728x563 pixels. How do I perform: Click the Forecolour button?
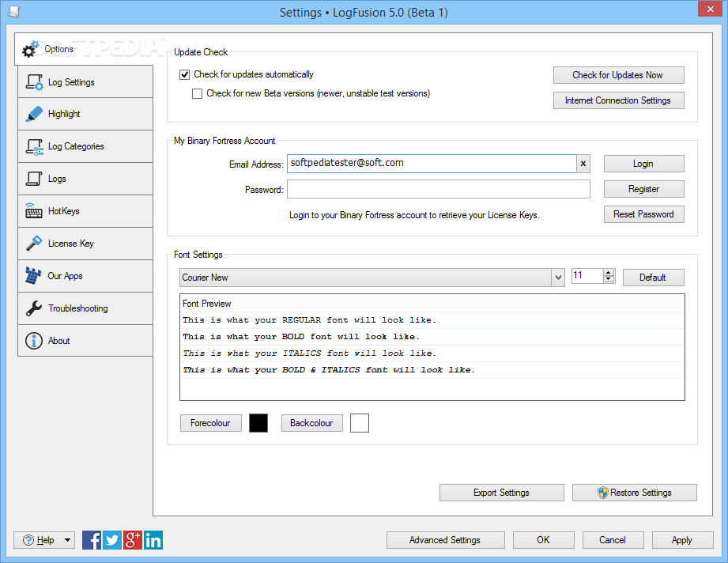(x=211, y=423)
